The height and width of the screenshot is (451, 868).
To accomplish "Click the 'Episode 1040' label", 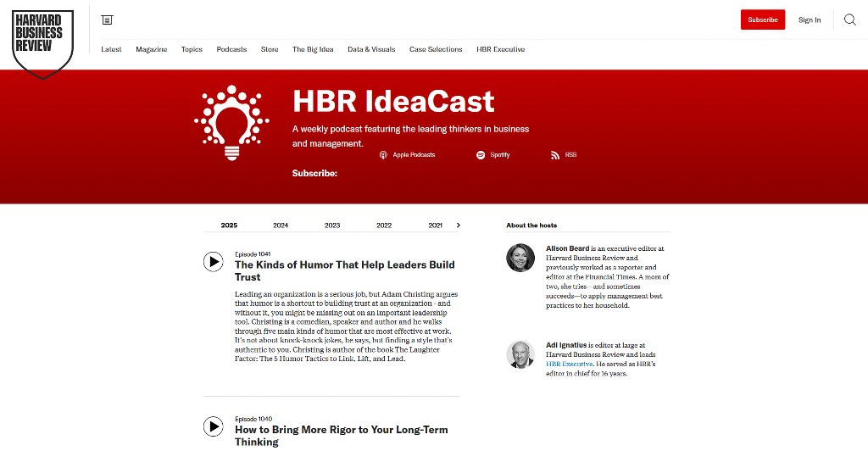I will point(253,419).
